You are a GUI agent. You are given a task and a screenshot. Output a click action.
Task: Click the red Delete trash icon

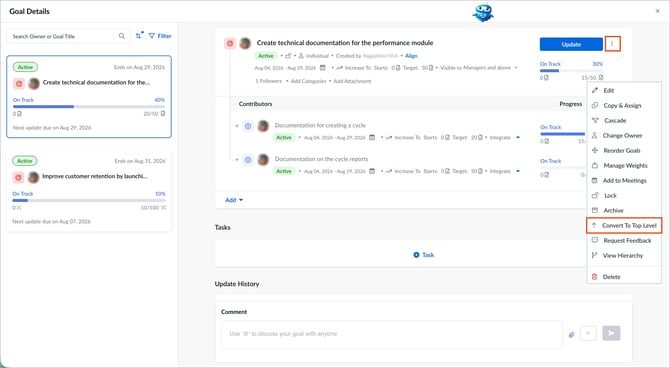(595, 277)
